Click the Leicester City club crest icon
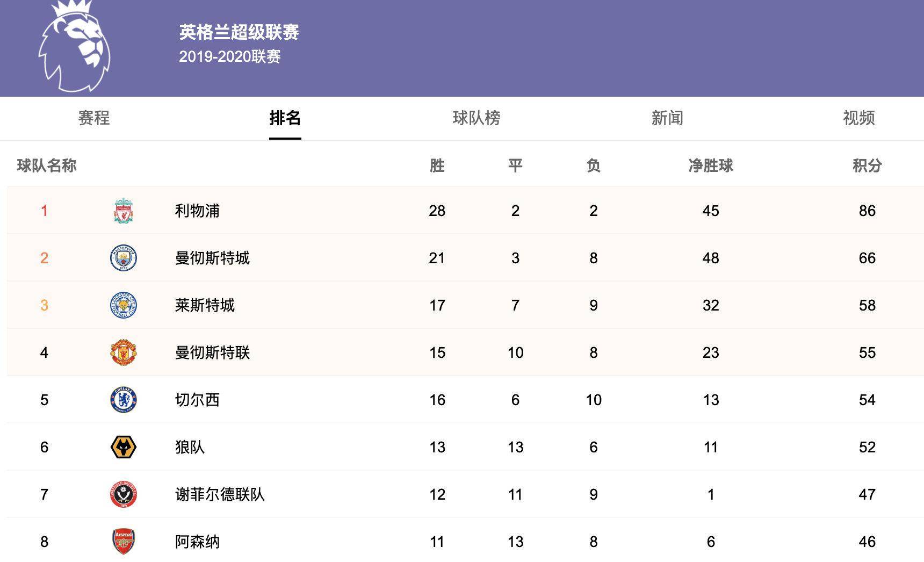Screen dimensions: 924x562 point(122,305)
